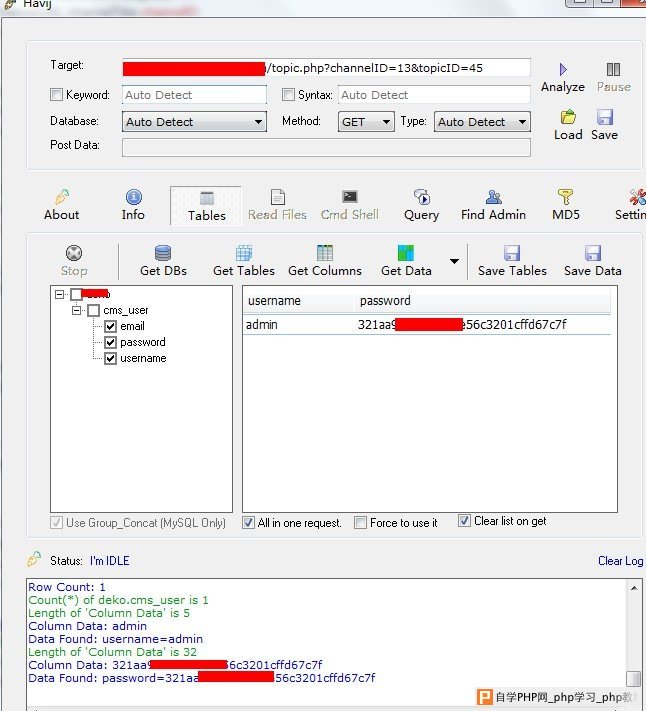646x711 pixels.
Task: Select the email tree item label
Action: point(132,326)
